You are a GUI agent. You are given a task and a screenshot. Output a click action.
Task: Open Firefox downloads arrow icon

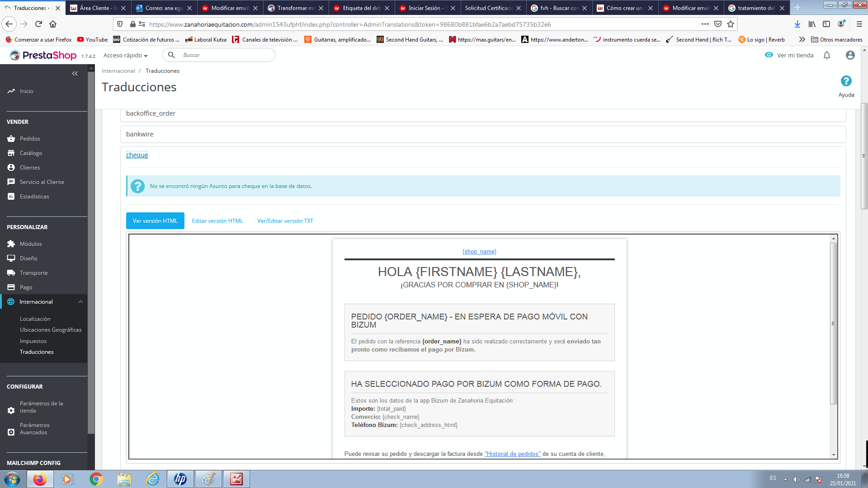pos(797,24)
